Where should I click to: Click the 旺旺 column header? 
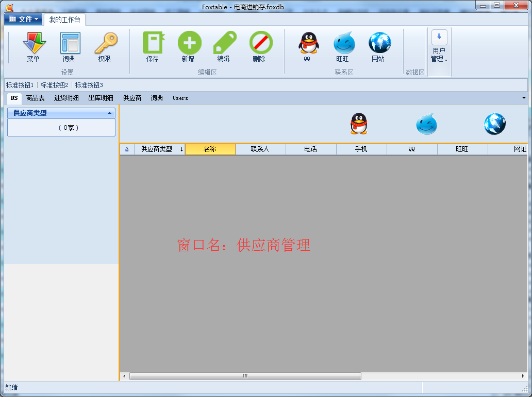[463, 149]
